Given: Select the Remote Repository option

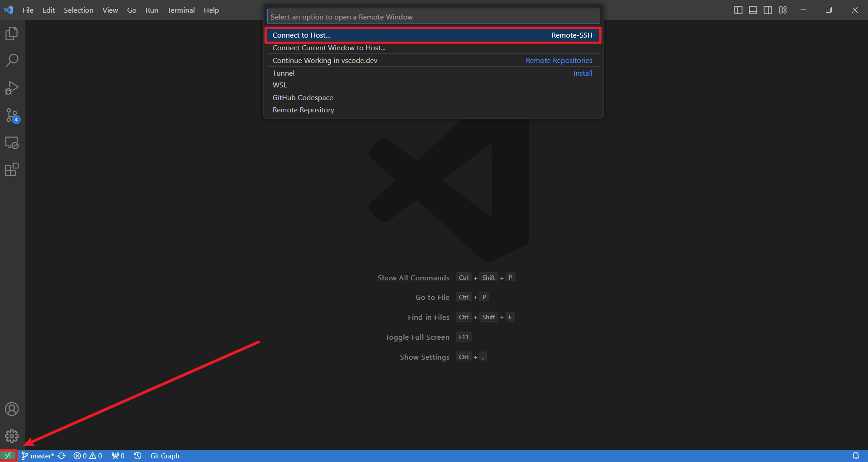Looking at the screenshot, I should tap(433, 110).
